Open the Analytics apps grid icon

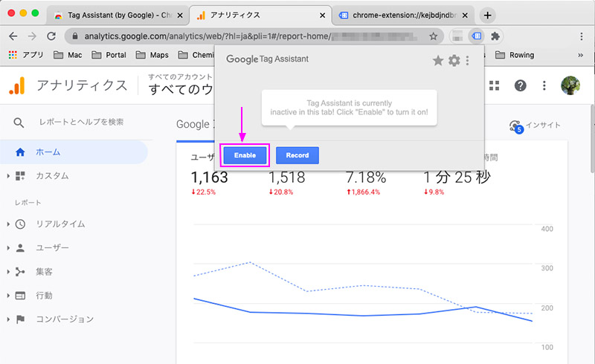[x=494, y=85]
